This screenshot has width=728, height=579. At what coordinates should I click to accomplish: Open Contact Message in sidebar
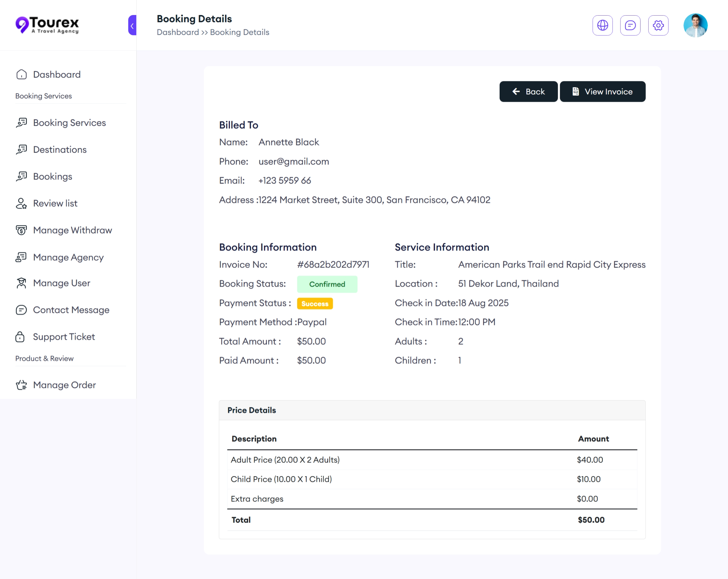pos(71,310)
